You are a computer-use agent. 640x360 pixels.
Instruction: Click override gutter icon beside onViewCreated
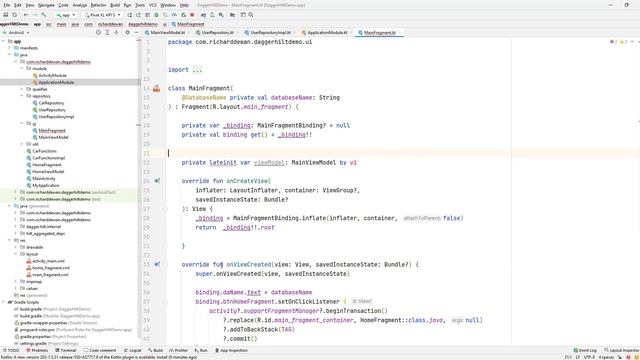click(x=157, y=264)
